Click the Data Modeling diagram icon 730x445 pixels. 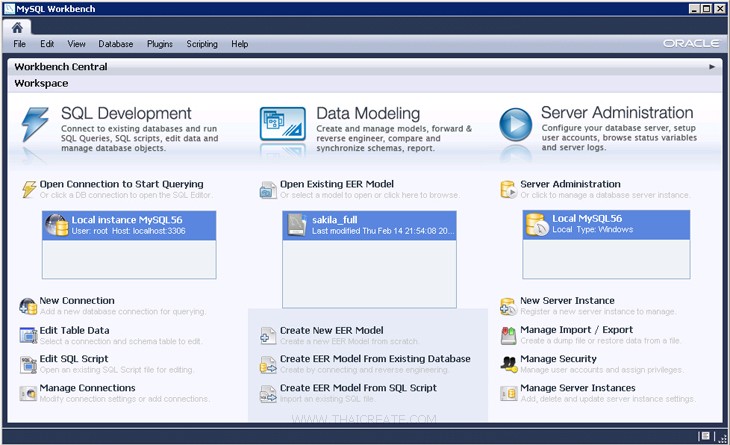pyautogui.click(x=283, y=124)
